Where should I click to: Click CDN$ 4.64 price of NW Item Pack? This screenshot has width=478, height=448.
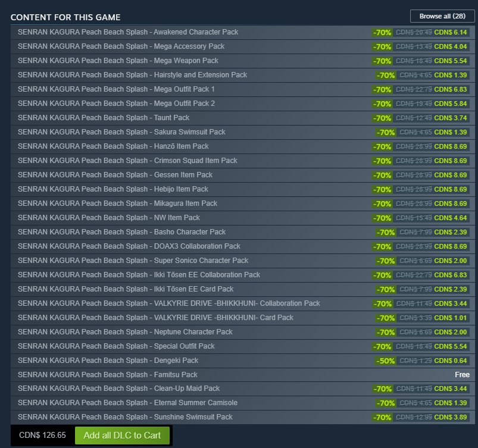click(x=450, y=218)
